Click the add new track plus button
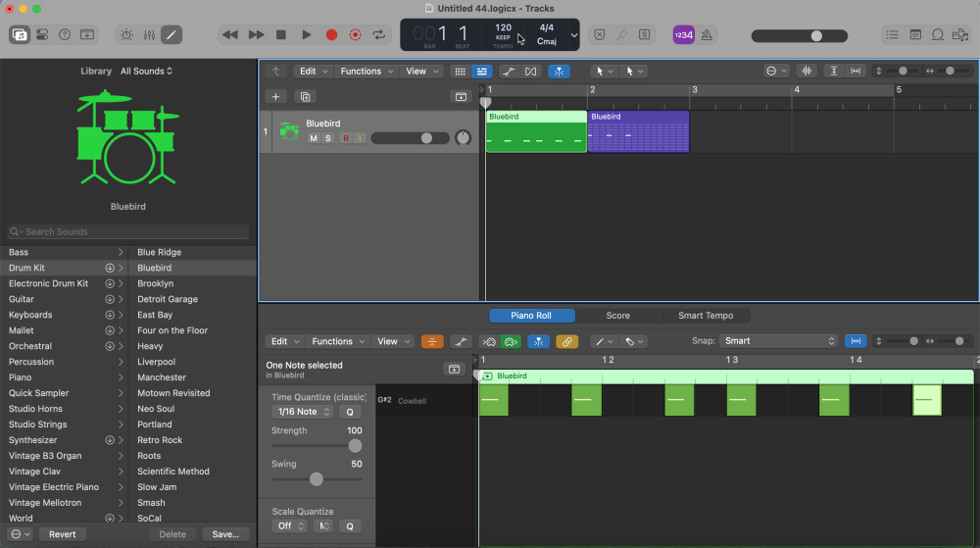Viewport: 980px width, 548px height. 276,96
